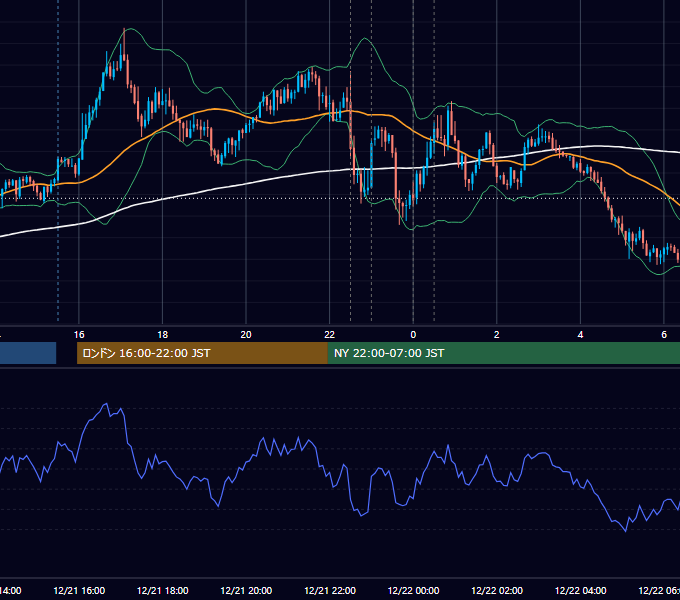Viewport: 680px width, 600px height.
Task: Click the hour label 4 on the axis
Action: (x=580, y=335)
